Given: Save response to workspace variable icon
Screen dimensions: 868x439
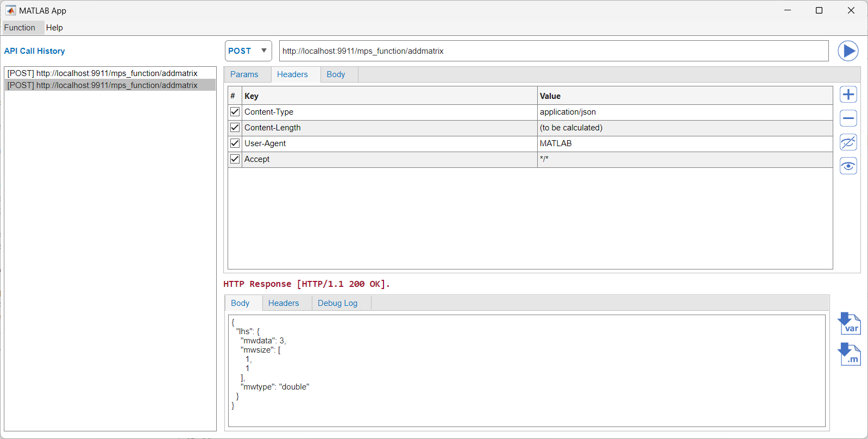Looking at the screenshot, I should (850, 323).
